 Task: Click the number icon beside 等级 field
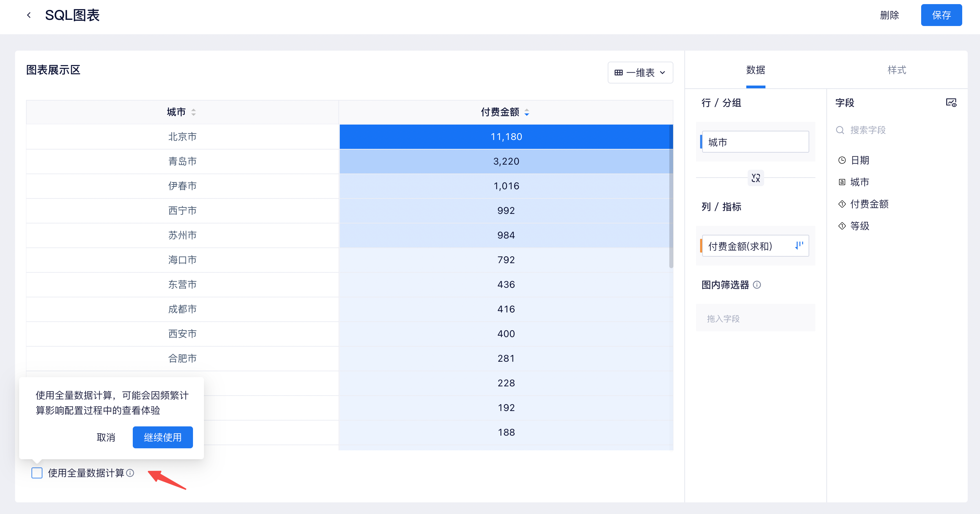click(x=842, y=226)
